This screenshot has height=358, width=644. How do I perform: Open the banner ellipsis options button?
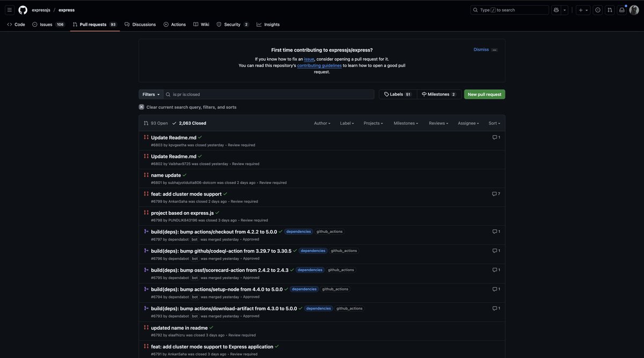coord(494,50)
